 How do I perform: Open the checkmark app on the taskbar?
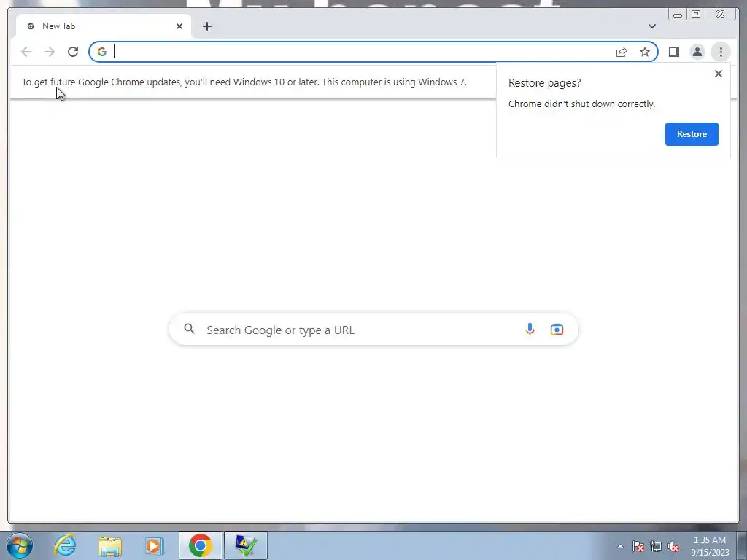pos(246,545)
